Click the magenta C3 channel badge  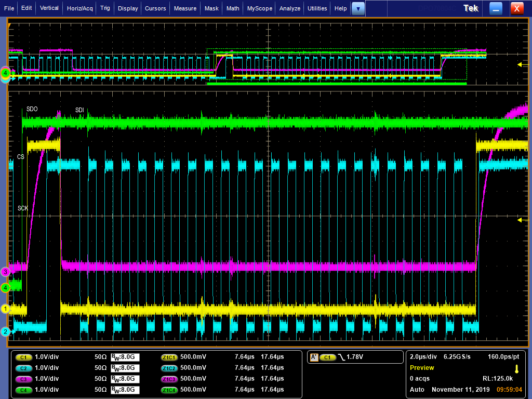point(23,379)
